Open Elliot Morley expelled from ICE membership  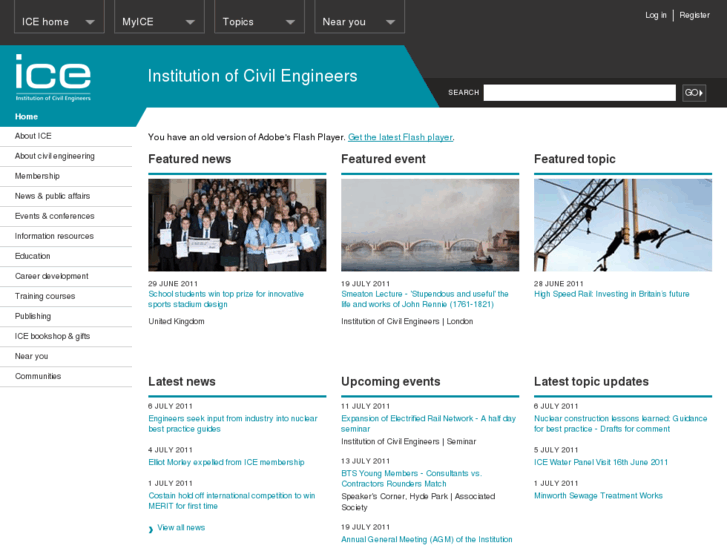[x=226, y=462]
